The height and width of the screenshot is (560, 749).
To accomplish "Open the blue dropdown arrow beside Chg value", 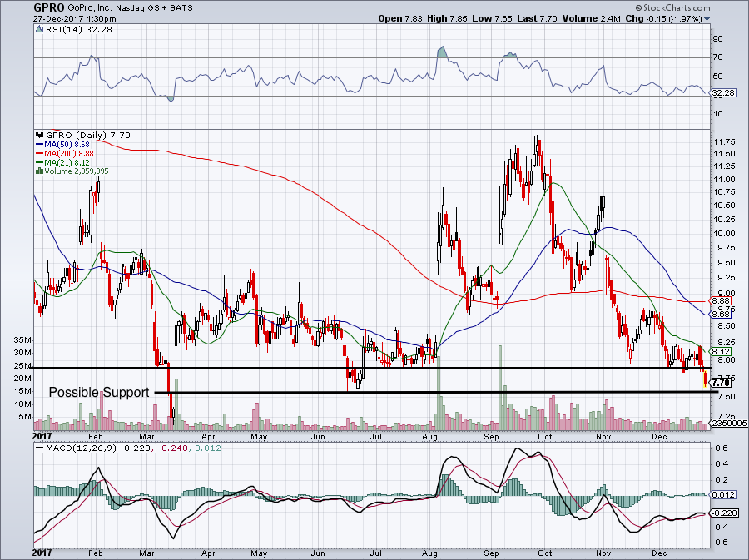I will coord(707,20).
